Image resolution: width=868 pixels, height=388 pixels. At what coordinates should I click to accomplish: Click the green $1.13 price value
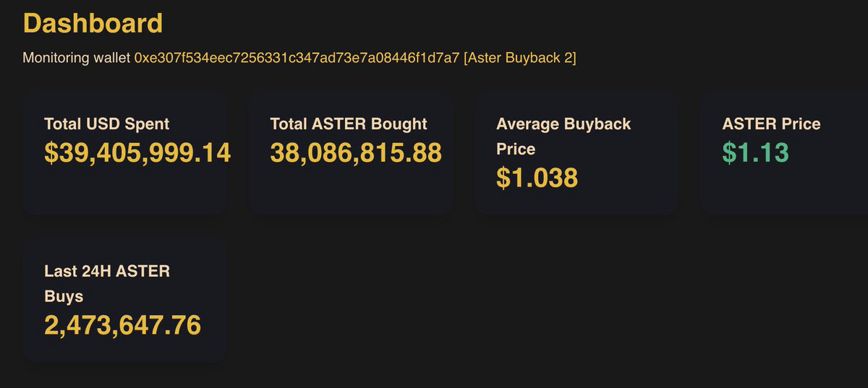coord(755,152)
